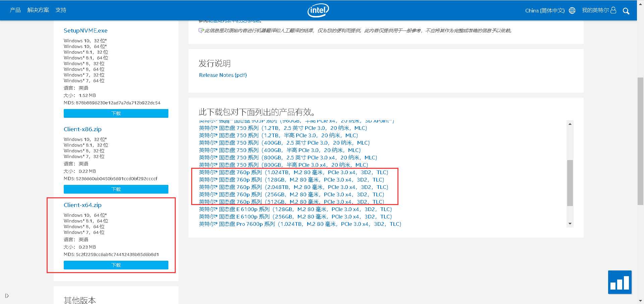
Task: Download Client-x86.zip with 下载 button
Action: 116,189
